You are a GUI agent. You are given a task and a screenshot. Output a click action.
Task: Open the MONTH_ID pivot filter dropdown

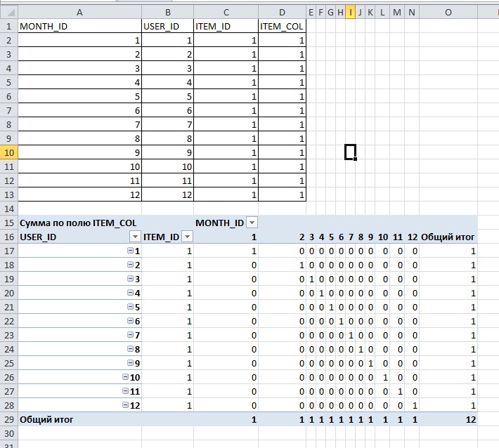(252, 223)
